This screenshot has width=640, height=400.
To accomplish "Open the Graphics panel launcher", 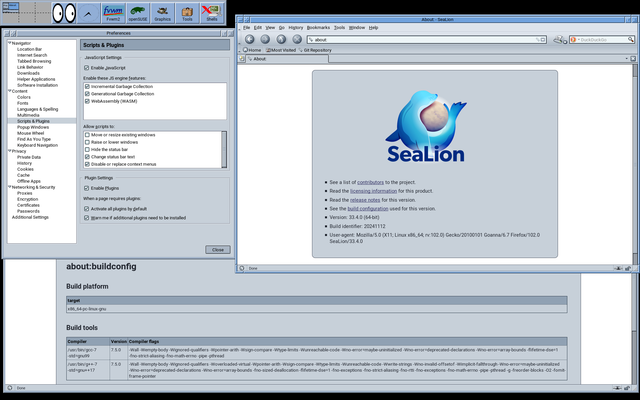I will click(x=162, y=13).
